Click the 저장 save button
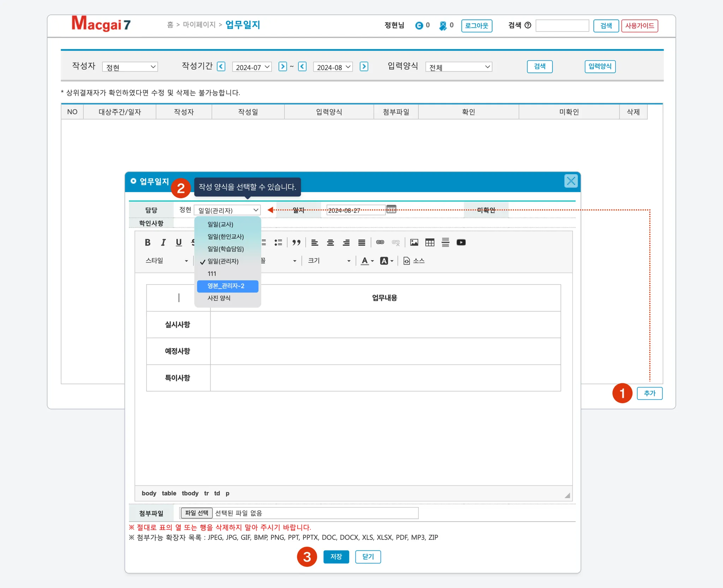This screenshot has width=723, height=588. 336,557
